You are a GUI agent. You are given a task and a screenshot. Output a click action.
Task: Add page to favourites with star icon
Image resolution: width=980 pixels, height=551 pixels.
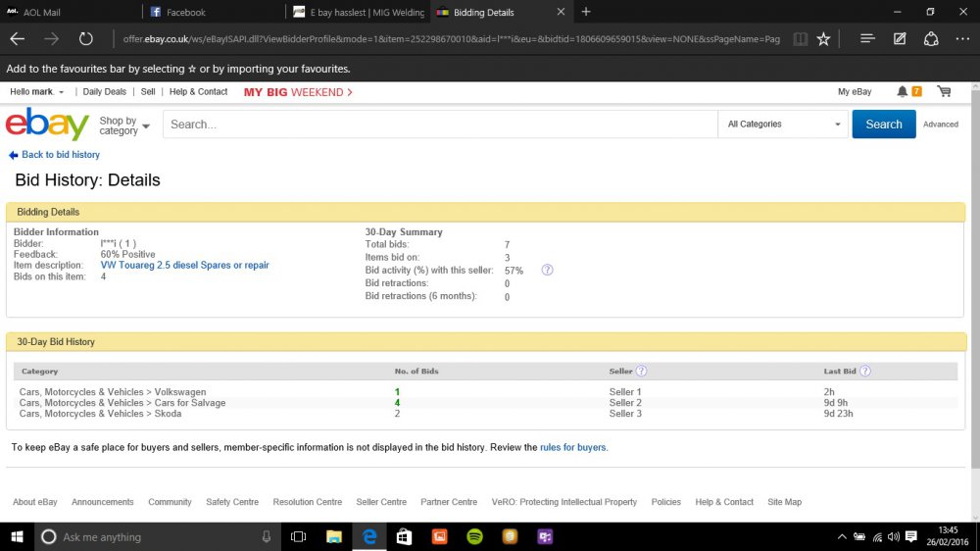pyautogui.click(x=823, y=39)
